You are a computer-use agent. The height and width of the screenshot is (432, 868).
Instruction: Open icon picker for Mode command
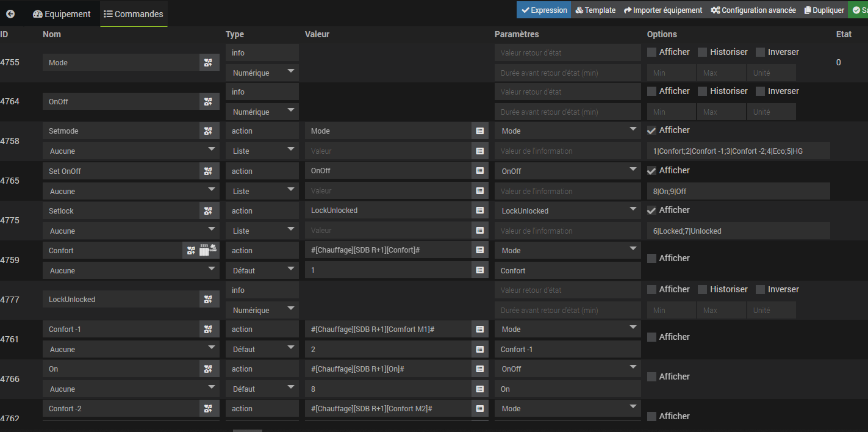click(209, 62)
